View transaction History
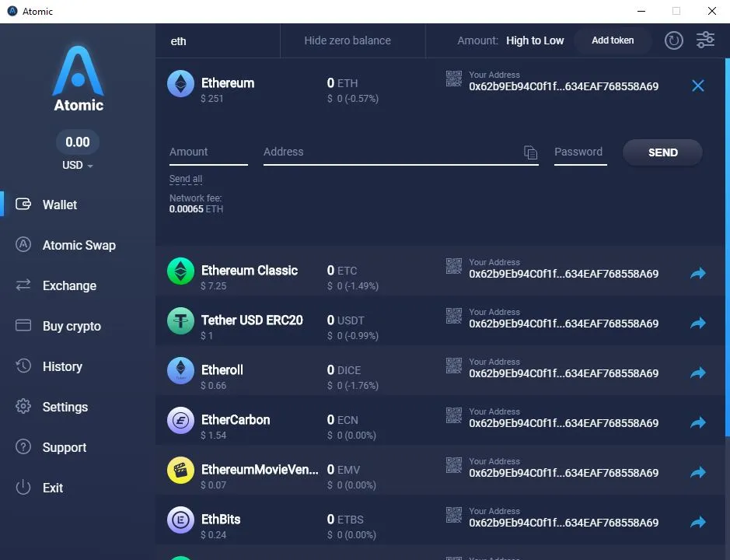Screen dimensions: 730x560 pos(62,366)
